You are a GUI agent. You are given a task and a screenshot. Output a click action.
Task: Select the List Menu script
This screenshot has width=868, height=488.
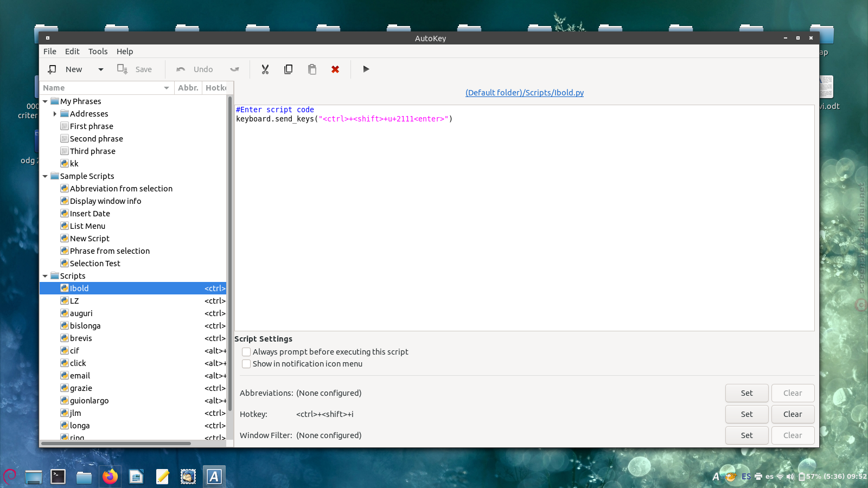tap(87, 226)
